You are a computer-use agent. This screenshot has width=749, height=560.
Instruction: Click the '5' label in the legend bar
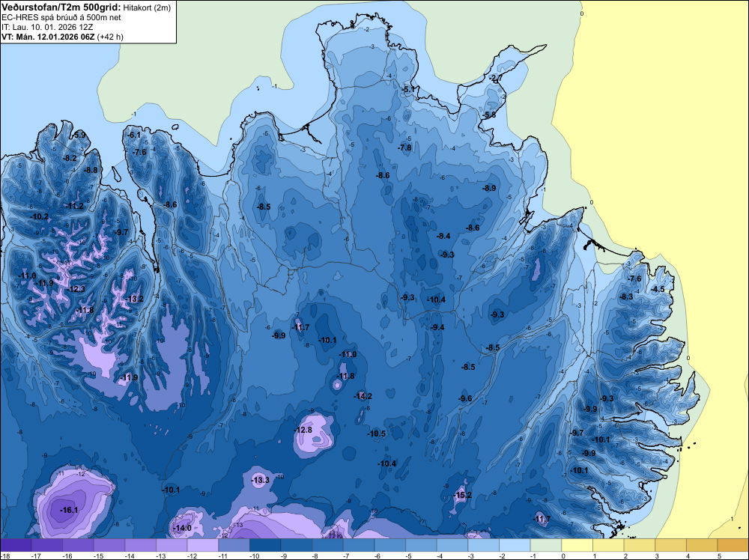tap(719, 556)
